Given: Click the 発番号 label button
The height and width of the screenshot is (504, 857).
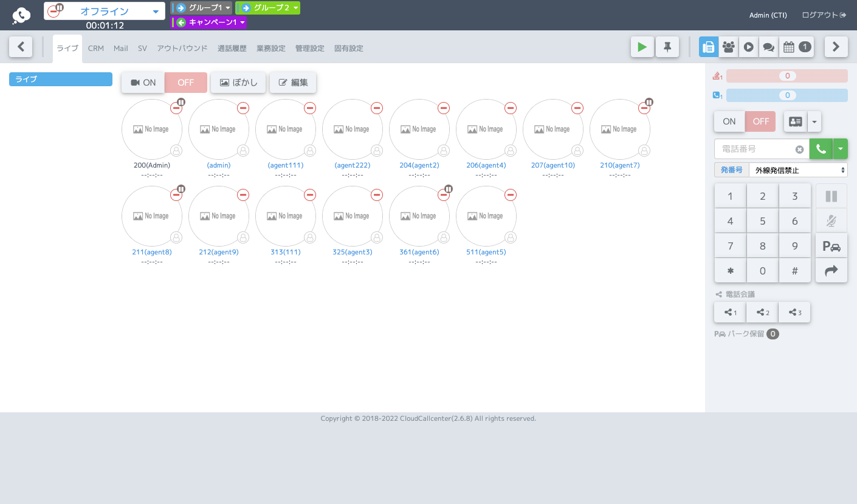Looking at the screenshot, I should [732, 170].
